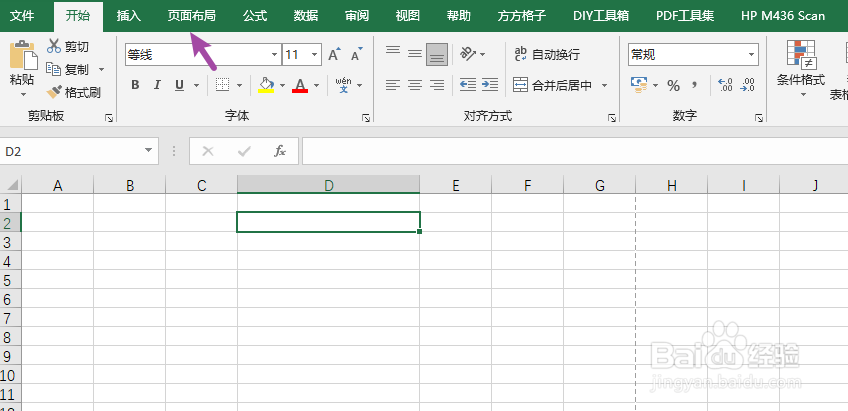Viewport: 848px width, 411px height.
Task: Switch to the 插入 tab
Action: pos(129,15)
